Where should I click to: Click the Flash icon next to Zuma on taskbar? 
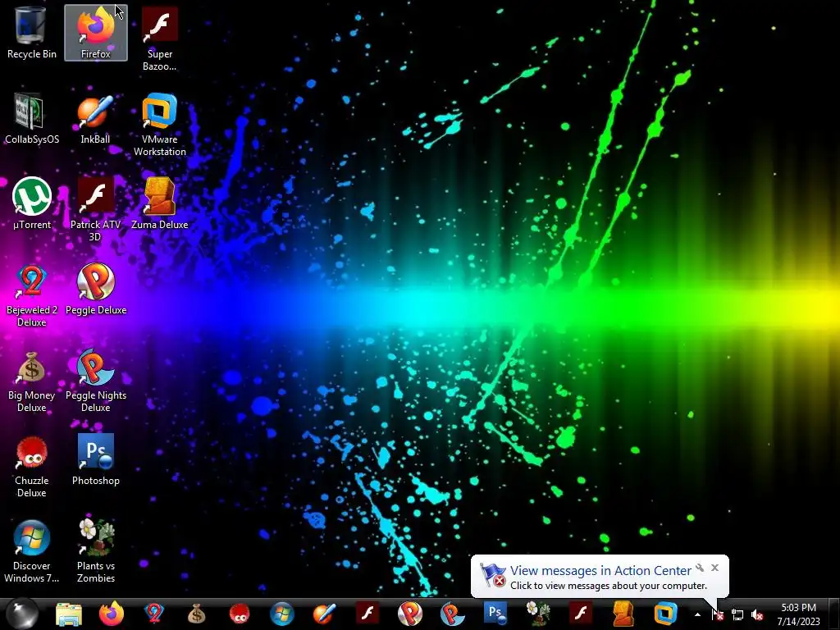pyautogui.click(x=581, y=614)
